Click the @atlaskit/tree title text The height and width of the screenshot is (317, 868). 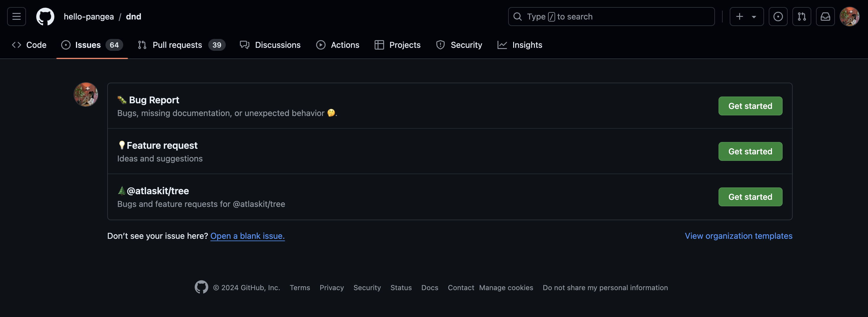click(x=158, y=191)
